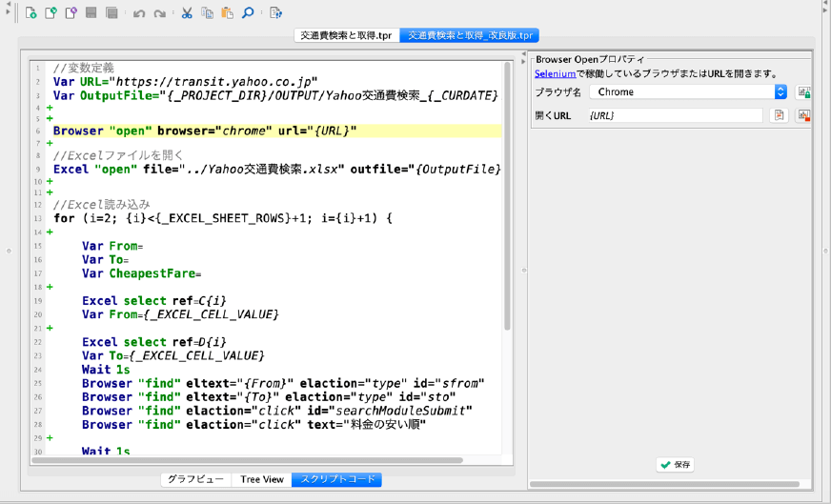Screen dimensions: 831x504
Task: Click the Excel select ref=D{i} line
Action: coord(154,342)
